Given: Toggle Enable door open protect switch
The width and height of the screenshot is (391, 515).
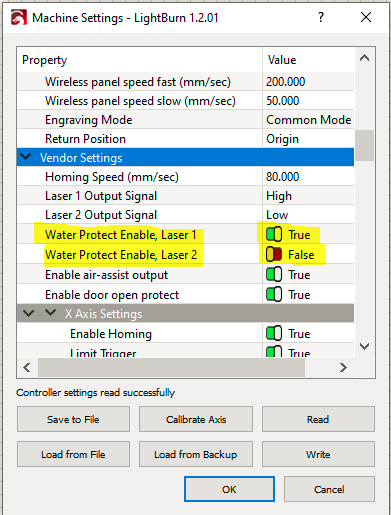Looking at the screenshot, I should (274, 295).
